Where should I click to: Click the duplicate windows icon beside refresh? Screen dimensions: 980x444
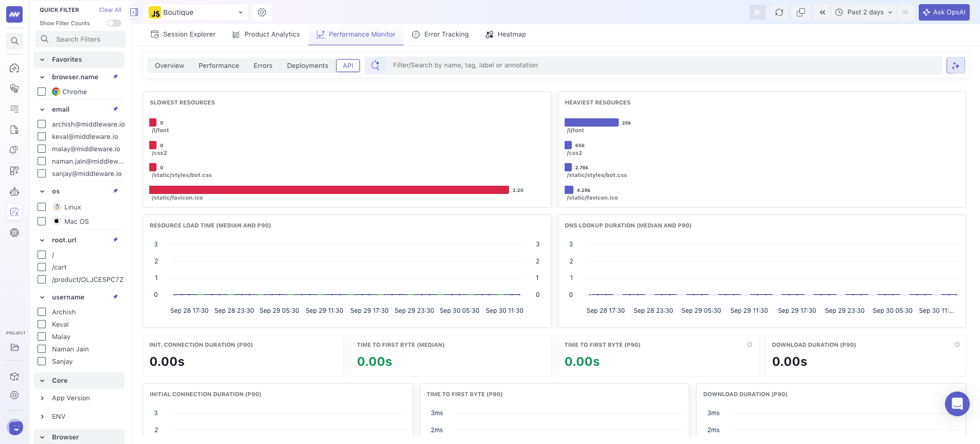(801, 12)
